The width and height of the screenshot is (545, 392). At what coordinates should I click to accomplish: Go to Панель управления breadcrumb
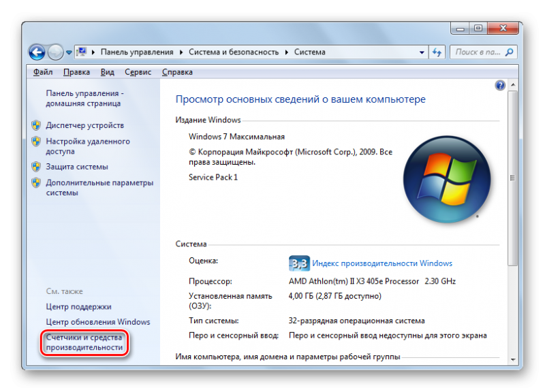[137, 52]
